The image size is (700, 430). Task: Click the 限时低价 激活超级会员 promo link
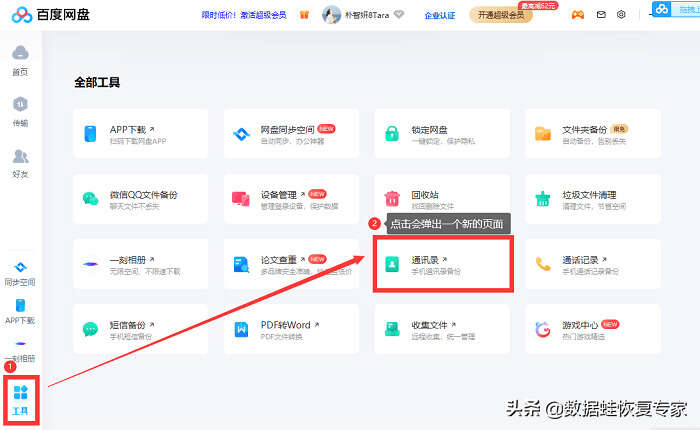[244, 15]
